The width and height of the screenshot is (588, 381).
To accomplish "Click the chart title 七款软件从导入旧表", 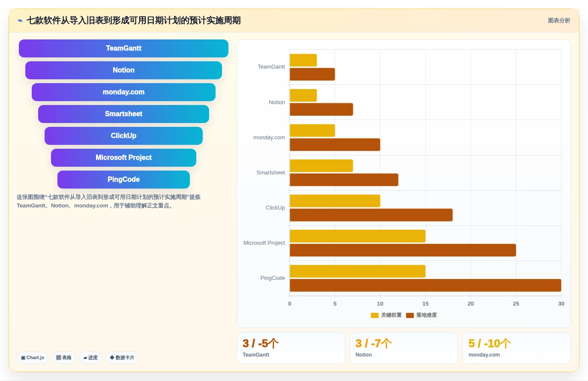I will click(x=134, y=21).
